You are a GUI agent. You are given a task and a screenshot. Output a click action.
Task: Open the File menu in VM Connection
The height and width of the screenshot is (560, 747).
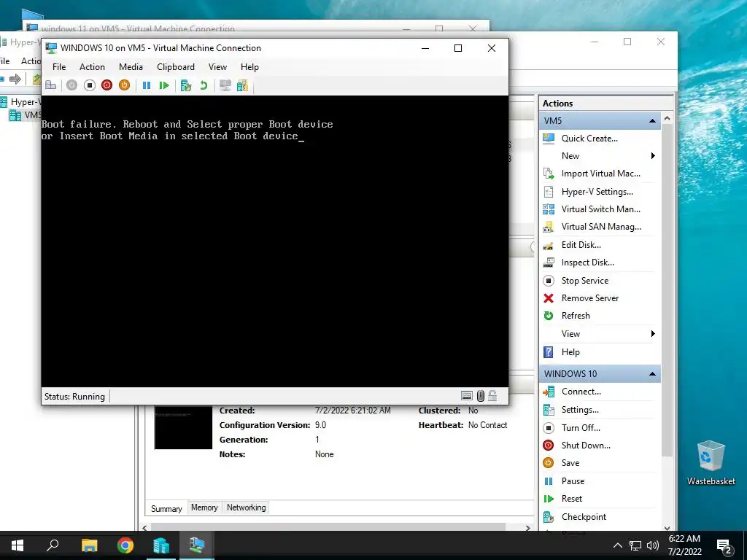(59, 66)
